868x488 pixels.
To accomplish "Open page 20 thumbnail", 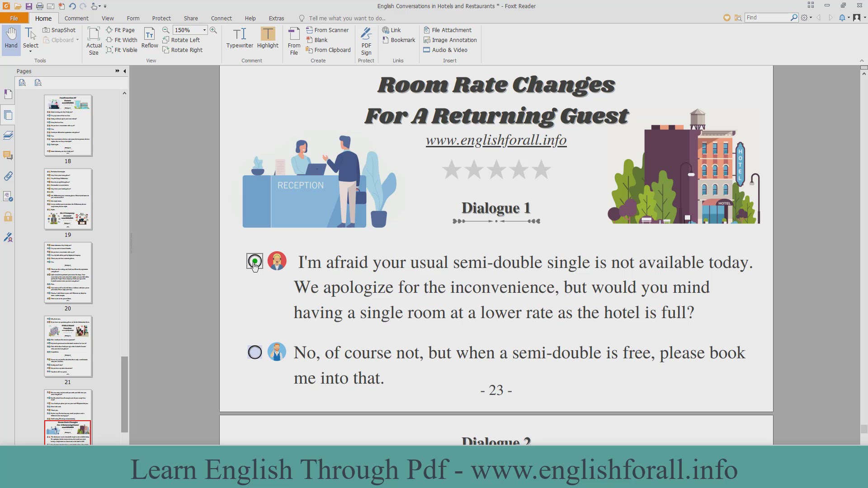I will 68,273.
